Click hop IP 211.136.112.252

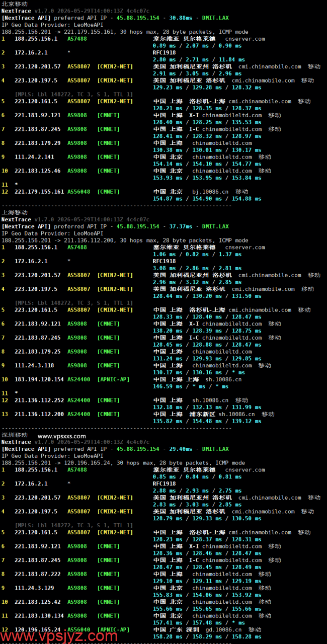click(39, 400)
